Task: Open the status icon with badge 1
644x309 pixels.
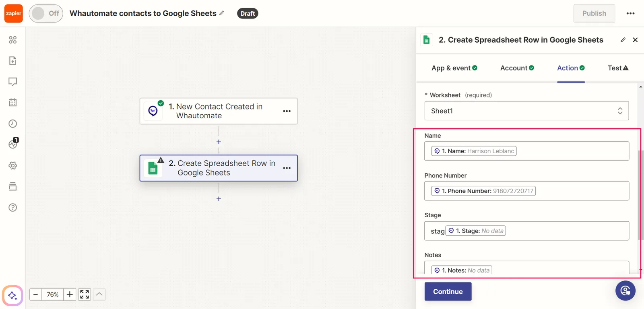Action: click(13, 144)
